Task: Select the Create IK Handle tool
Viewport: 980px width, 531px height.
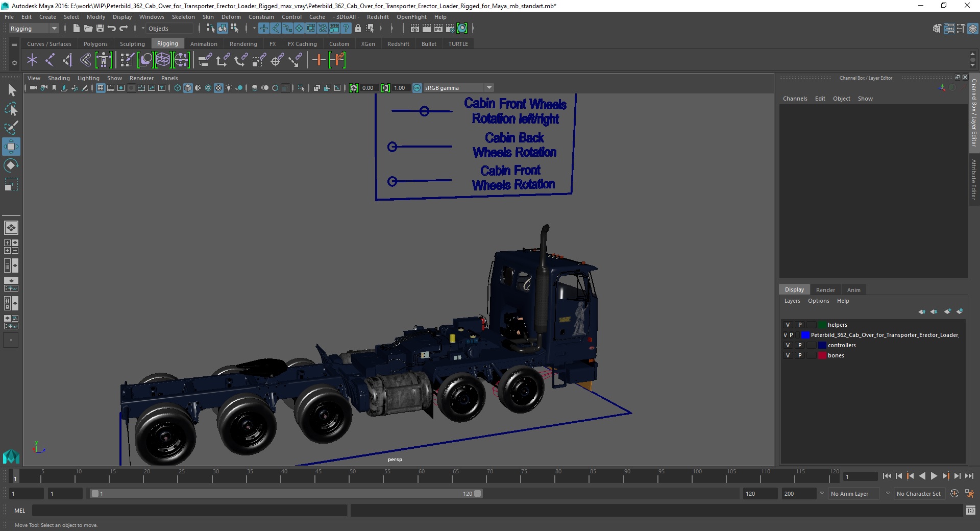Action: [68, 60]
